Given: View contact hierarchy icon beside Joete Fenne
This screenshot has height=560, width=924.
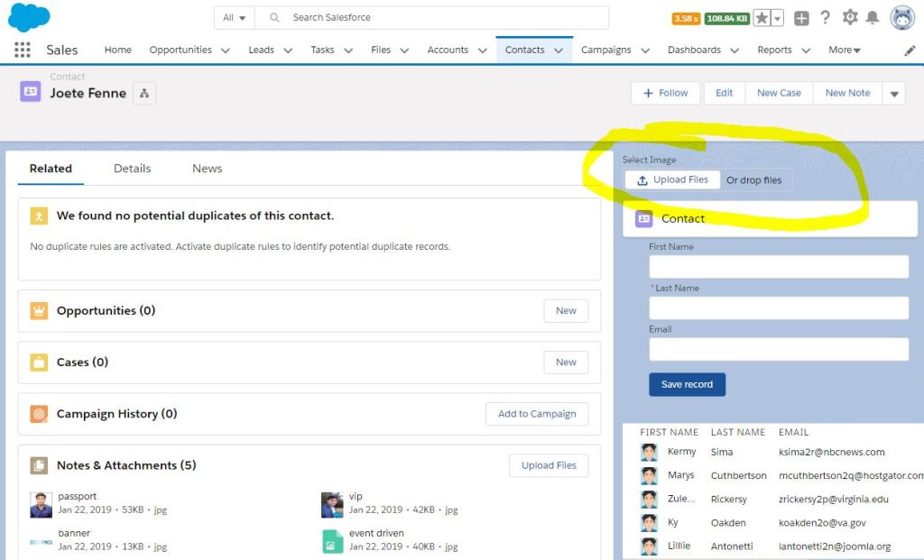Looking at the screenshot, I should pyautogui.click(x=144, y=93).
